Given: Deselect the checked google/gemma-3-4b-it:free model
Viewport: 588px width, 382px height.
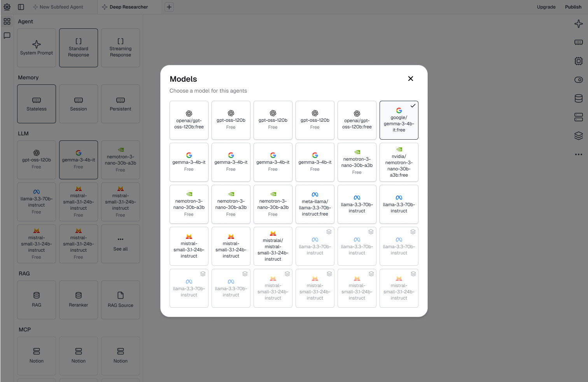Looking at the screenshot, I should coord(399,120).
